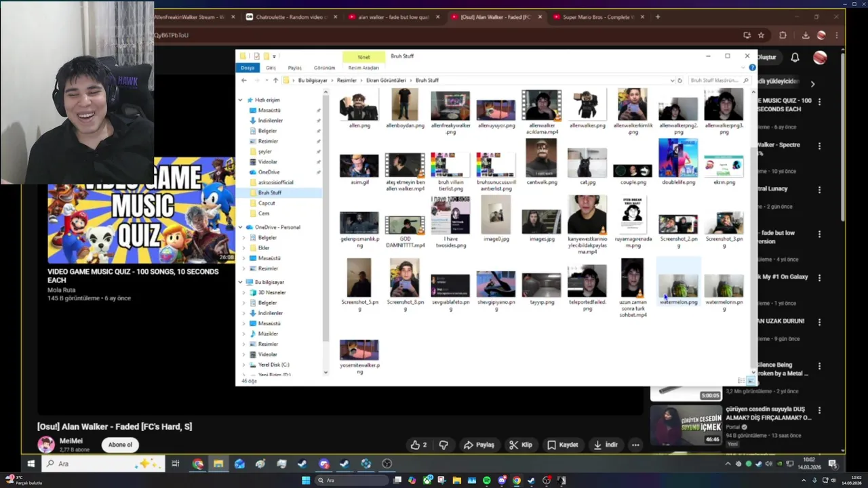
Task: Bookmark page with star icon
Action: click(x=761, y=35)
